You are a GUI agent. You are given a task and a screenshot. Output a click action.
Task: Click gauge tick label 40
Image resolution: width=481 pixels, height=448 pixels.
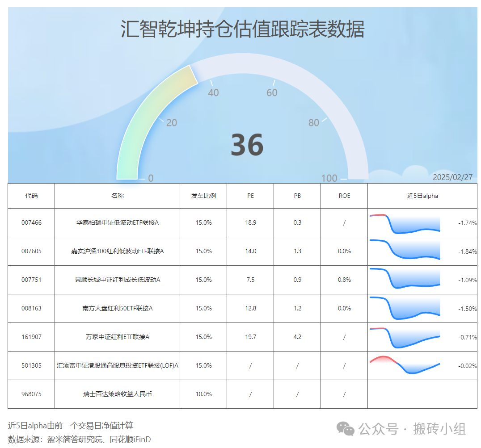coord(213,92)
